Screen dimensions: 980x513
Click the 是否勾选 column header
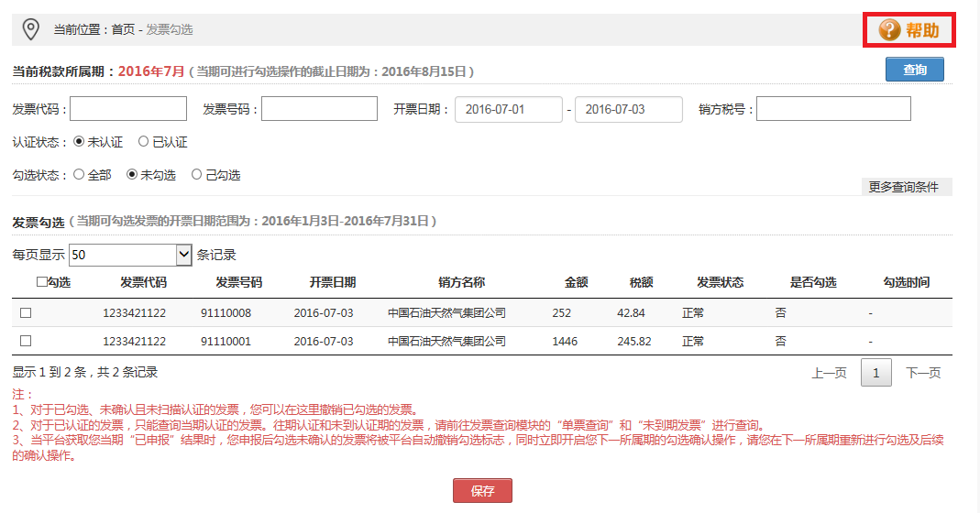(813, 282)
